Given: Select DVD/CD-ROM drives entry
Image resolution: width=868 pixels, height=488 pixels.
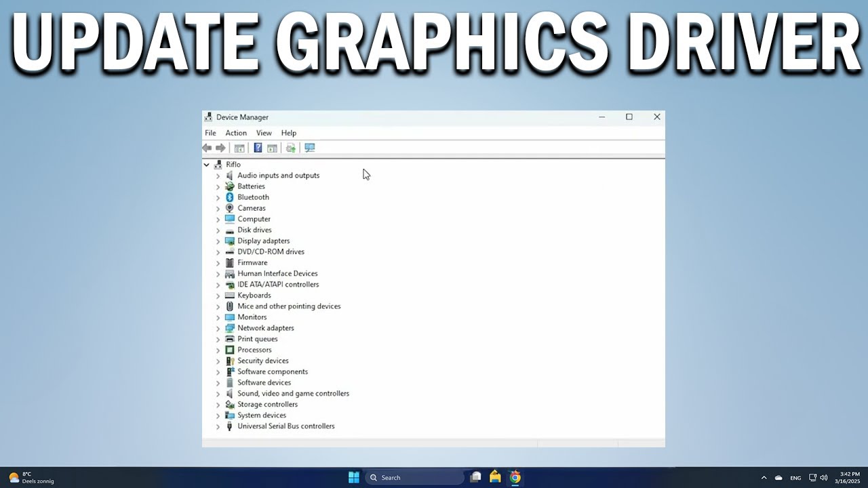Looking at the screenshot, I should [x=271, y=251].
